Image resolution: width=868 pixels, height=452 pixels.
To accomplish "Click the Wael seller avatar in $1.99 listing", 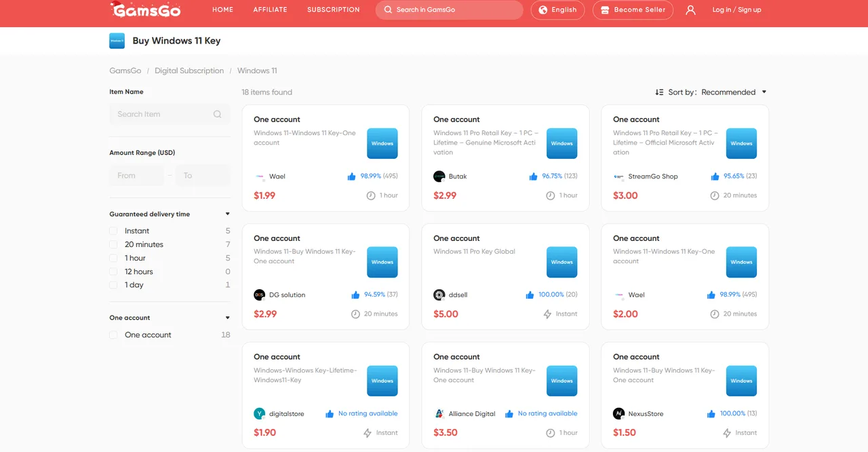I will tap(259, 176).
